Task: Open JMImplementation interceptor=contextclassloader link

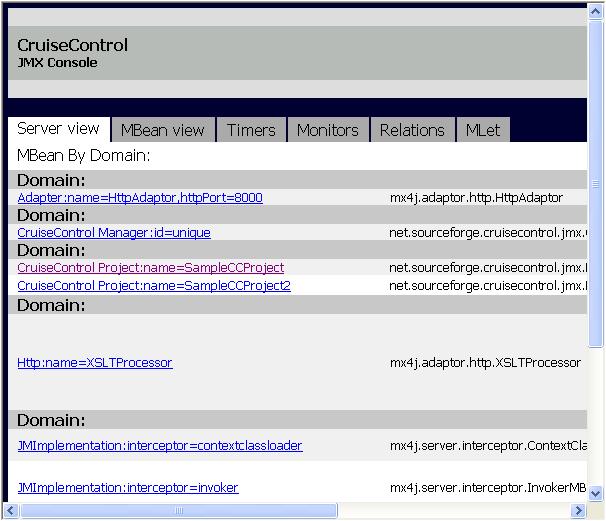Action: click(160, 446)
